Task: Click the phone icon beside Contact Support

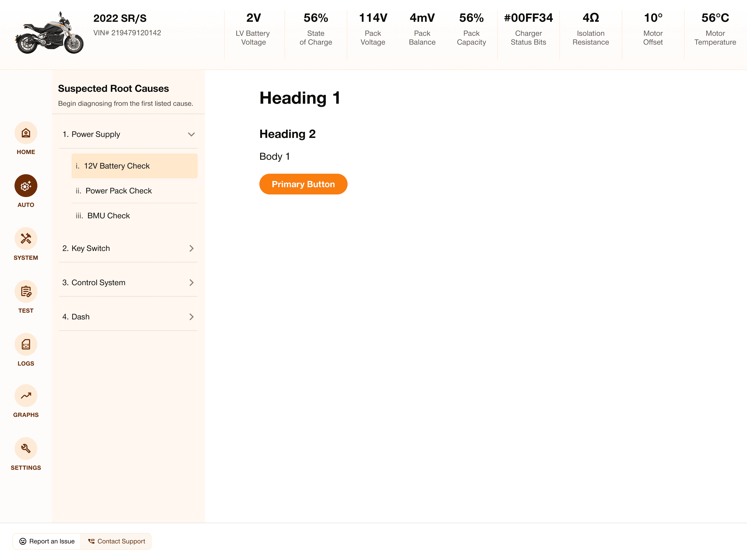Action: (x=91, y=541)
